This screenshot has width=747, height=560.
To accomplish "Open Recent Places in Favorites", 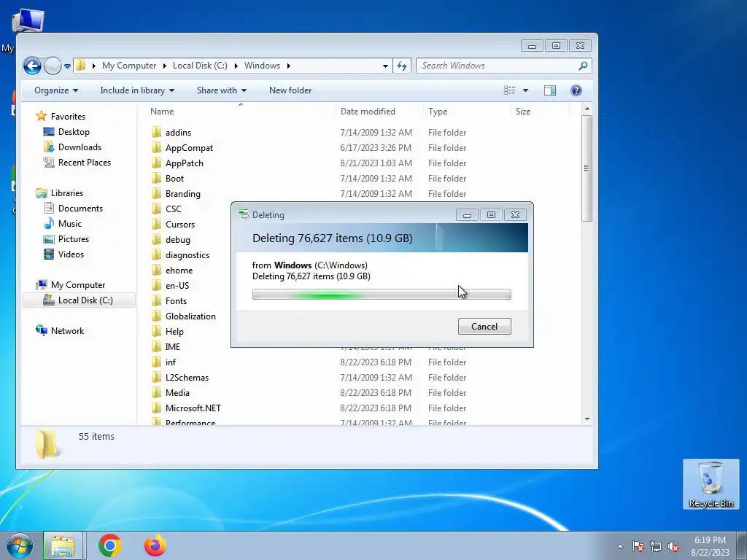I will [x=85, y=163].
